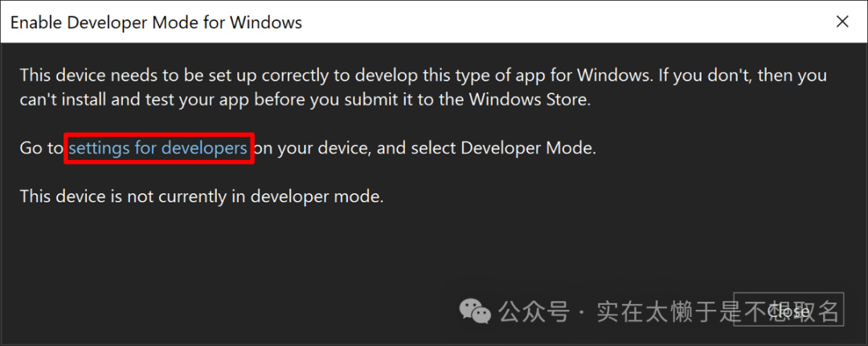The image size is (868, 346).
Task: Click the word developers inside the red box
Action: tap(204, 148)
